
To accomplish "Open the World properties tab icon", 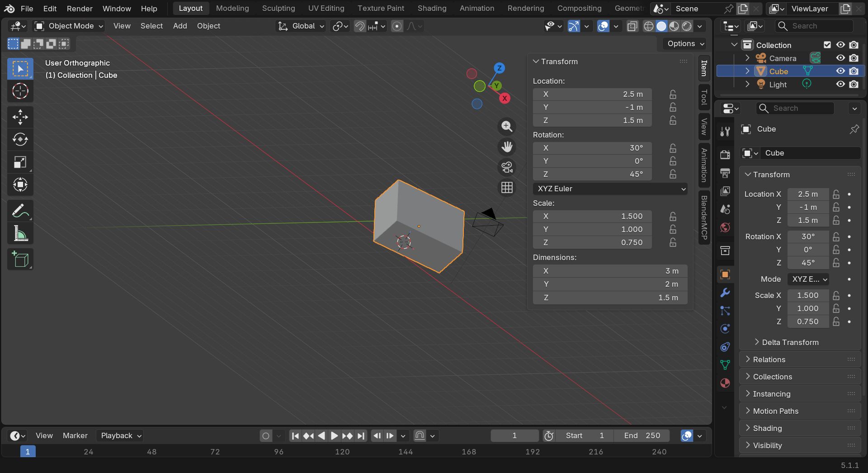I will [725, 227].
